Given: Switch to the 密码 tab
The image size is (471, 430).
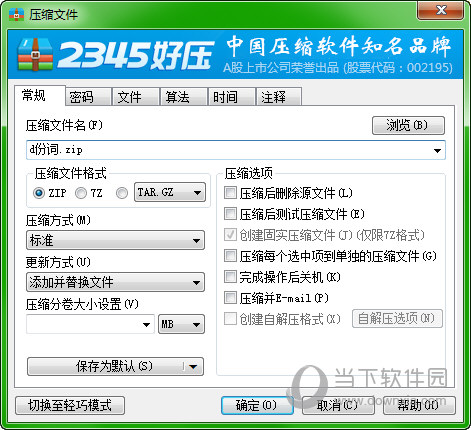Looking at the screenshot, I should [88, 97].
